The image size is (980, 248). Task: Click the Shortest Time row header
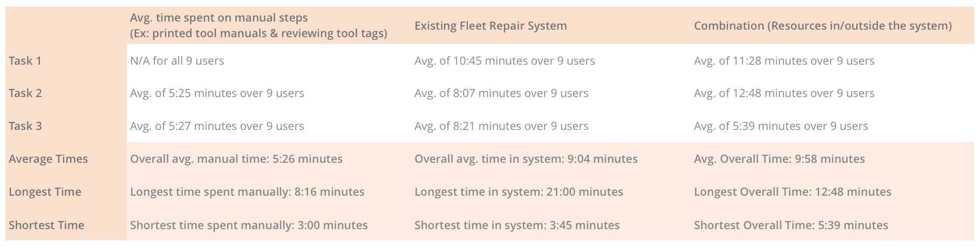[46, 225]
